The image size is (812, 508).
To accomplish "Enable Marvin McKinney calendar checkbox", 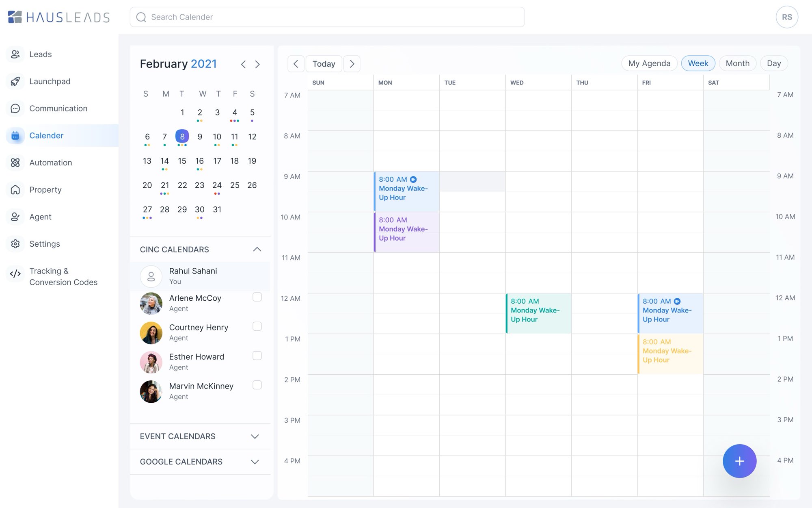I will click(257, 385).
